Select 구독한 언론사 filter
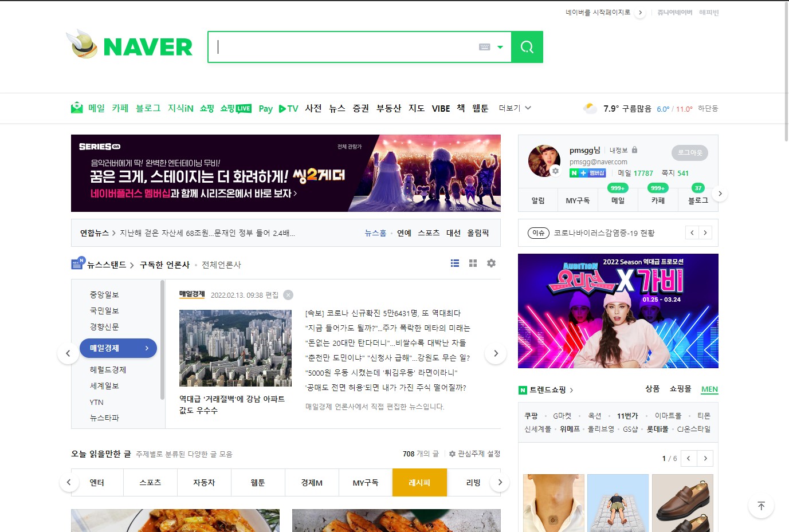 tap(164, 265)
